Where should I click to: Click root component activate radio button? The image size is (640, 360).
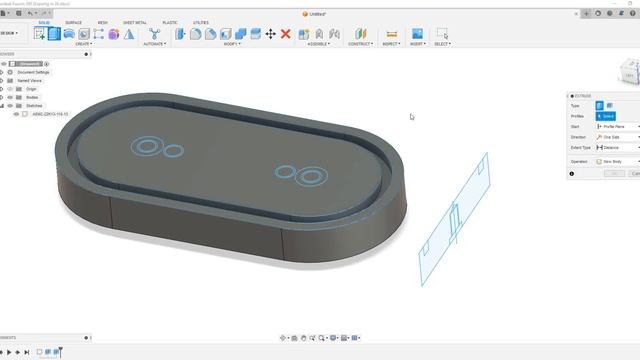(47, 64)
